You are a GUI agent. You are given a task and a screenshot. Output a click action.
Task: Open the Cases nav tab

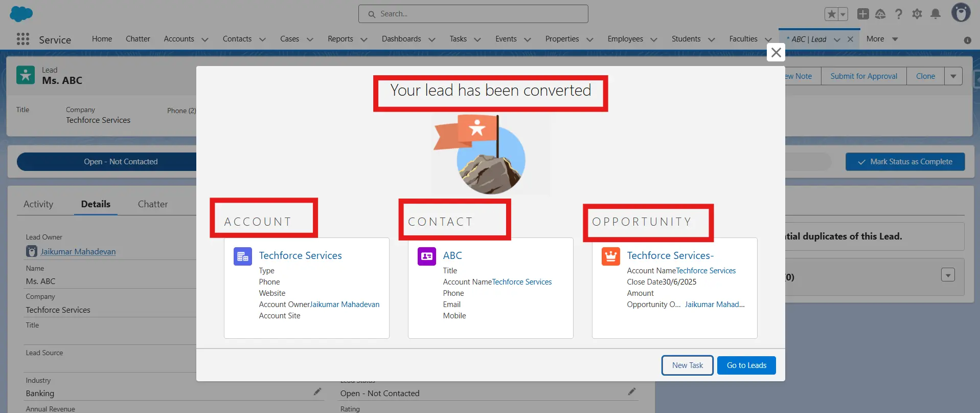pos(289,39)
